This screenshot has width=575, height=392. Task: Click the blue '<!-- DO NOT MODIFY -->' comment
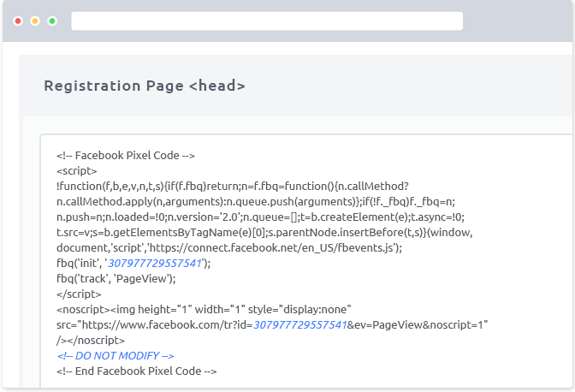point(116,356)
